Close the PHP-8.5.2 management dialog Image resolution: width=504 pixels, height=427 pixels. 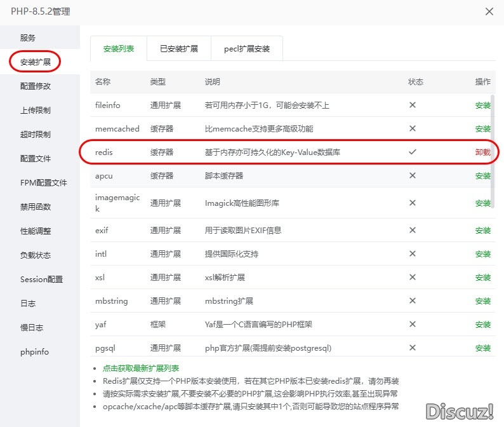pyautogui.click(x=489, y=11)
